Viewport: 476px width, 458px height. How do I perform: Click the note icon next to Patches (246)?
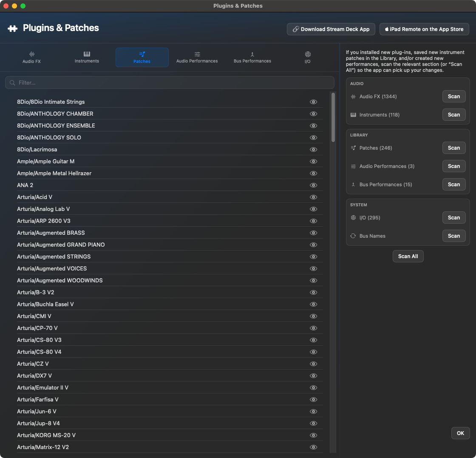[x=353, y=148]
